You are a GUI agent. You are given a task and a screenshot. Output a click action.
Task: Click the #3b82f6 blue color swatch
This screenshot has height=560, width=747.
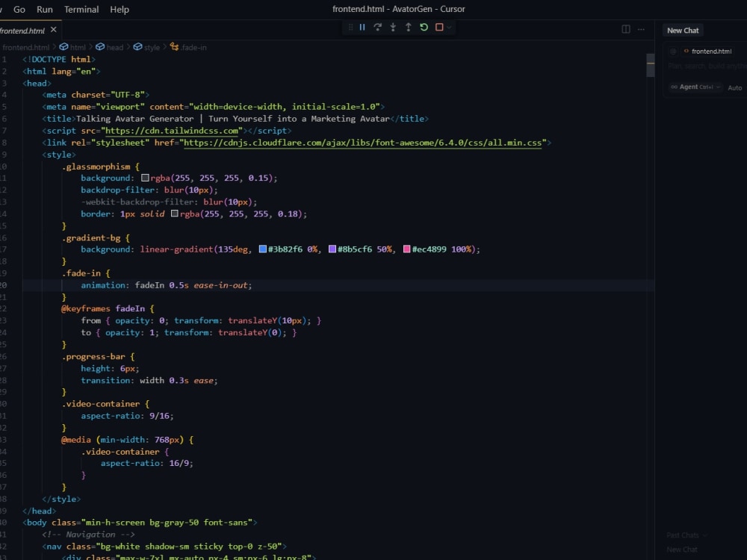click(x=262, y=249)
